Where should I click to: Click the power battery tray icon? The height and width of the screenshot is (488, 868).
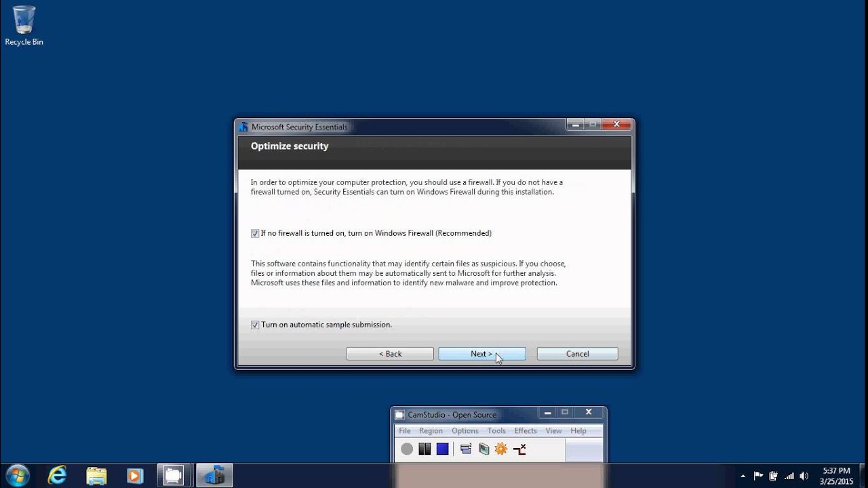click(x=774, y=476)
